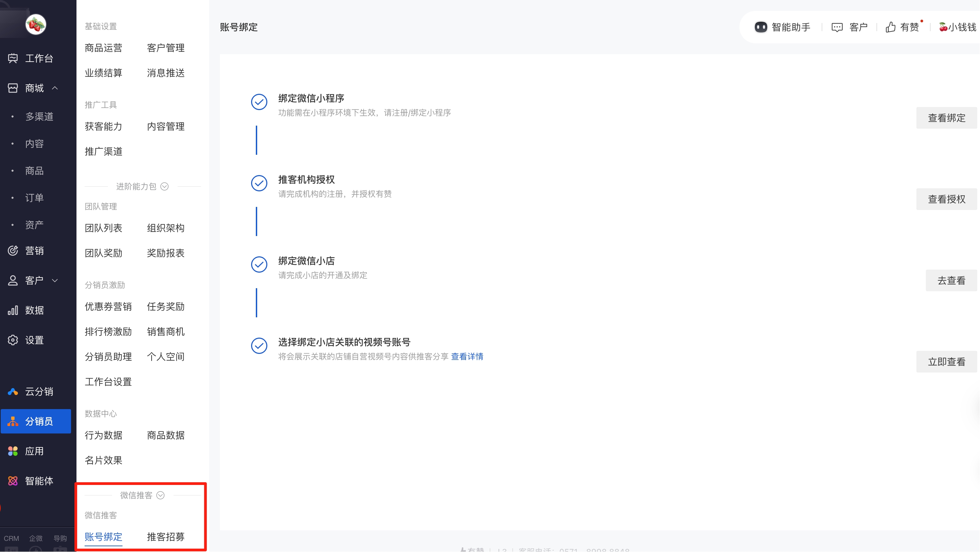
Task: Click the 有赞 thumbs-up icon
Action: coord(891,27)
